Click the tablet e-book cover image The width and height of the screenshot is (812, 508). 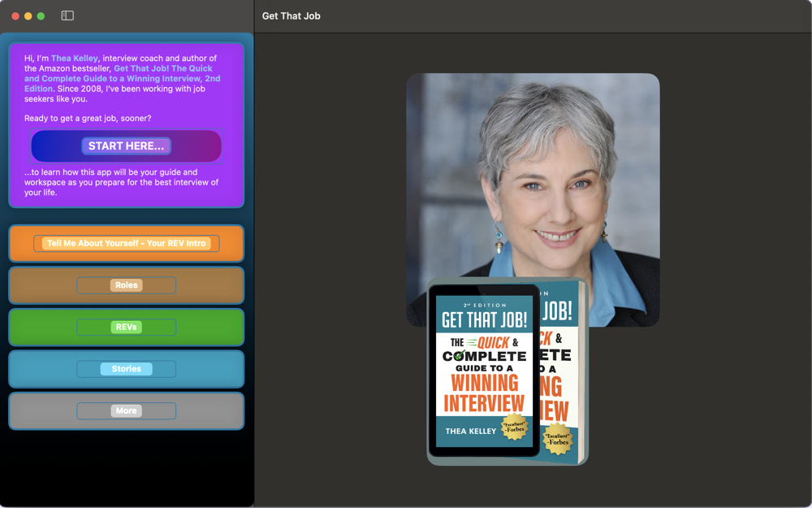tap(484, 371)
